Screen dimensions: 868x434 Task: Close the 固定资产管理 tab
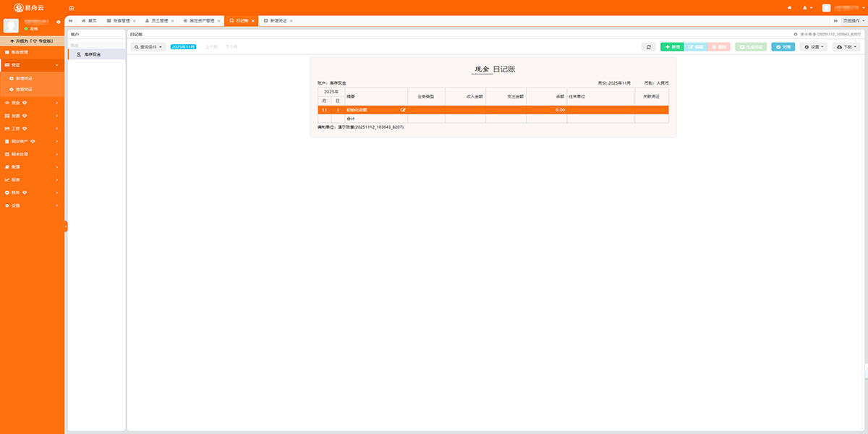[x=219, y=21]
